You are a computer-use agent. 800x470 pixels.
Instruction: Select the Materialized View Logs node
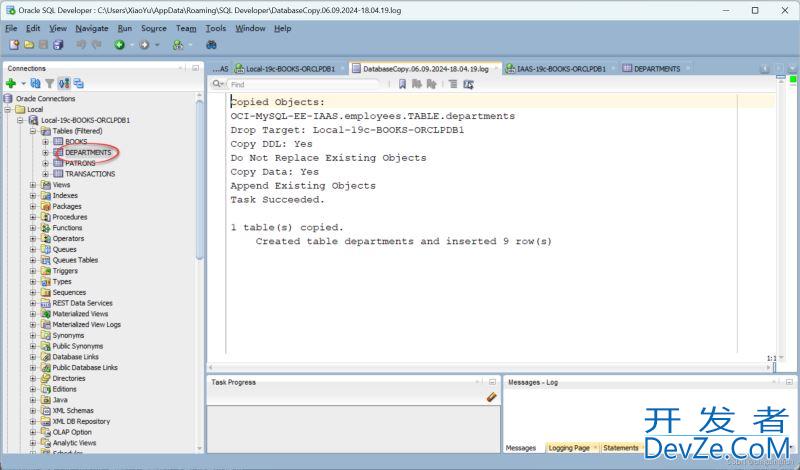pyautogui.click(x=86, y=325)
